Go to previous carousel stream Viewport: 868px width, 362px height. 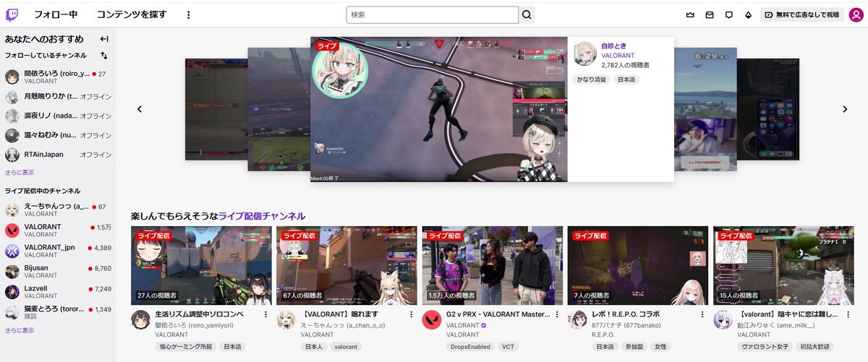(x=140, y=109)
